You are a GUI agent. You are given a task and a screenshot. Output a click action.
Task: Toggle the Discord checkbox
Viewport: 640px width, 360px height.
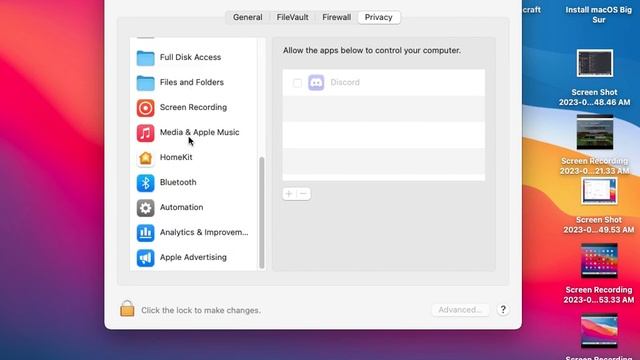pos(297,83)
